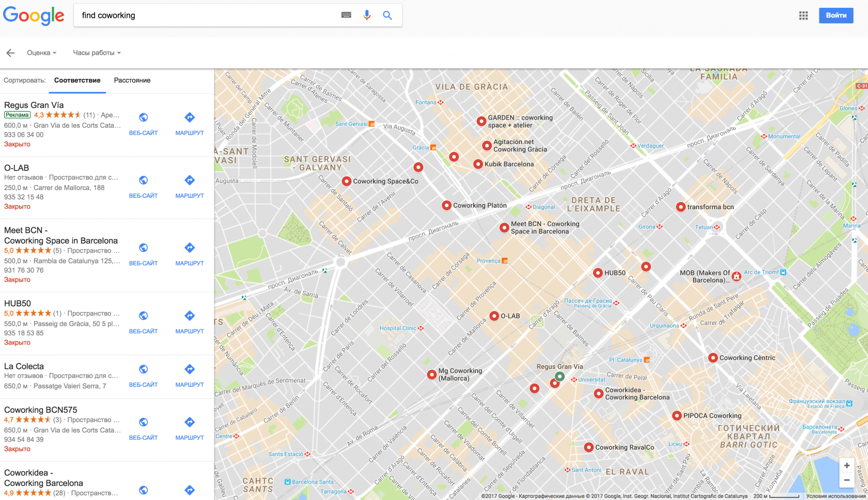
Task: Open website icon for HUB50
Action: (143, 316)
